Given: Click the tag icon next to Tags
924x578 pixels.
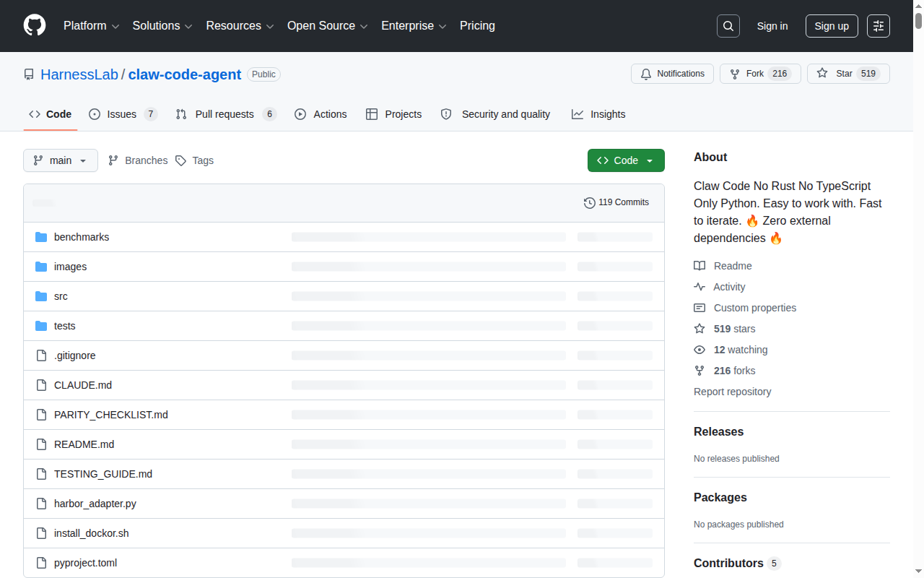Looking at the screenshot, I should (181, 160).
